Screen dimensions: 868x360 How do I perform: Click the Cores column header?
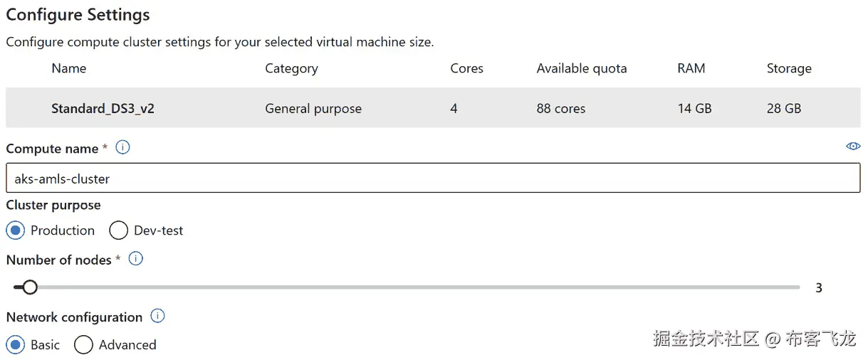pyautogui.click(x=466, y=68)
